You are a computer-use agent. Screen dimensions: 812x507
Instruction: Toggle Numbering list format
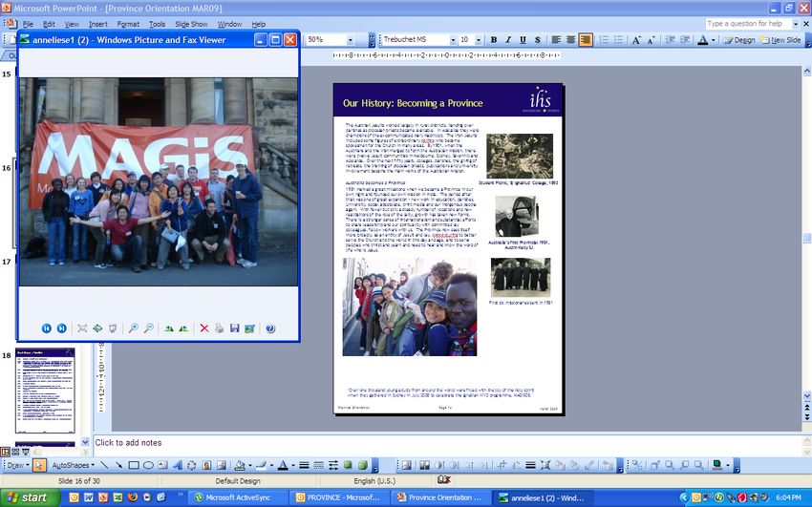[x=604, y=40]
